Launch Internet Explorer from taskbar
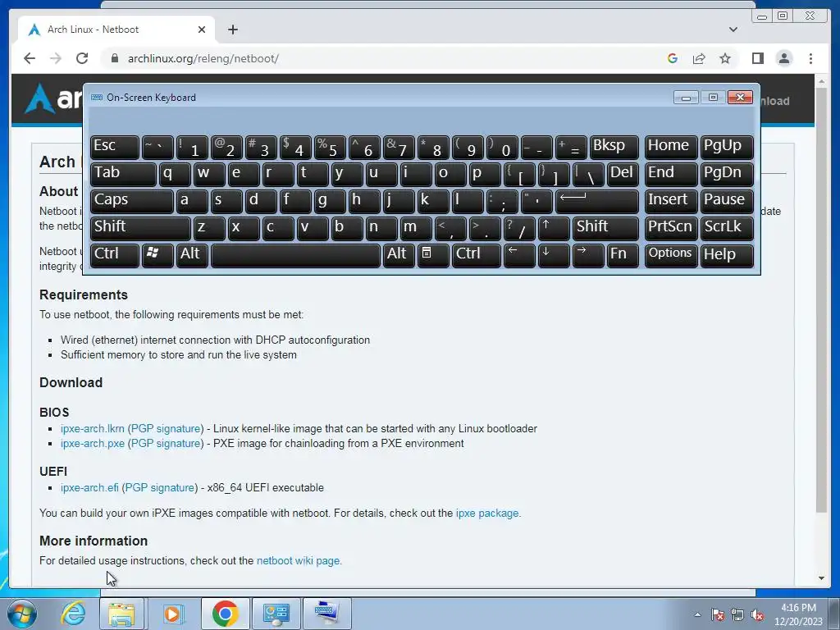Screen dimensions: 840x630 (x=72, y=614)
